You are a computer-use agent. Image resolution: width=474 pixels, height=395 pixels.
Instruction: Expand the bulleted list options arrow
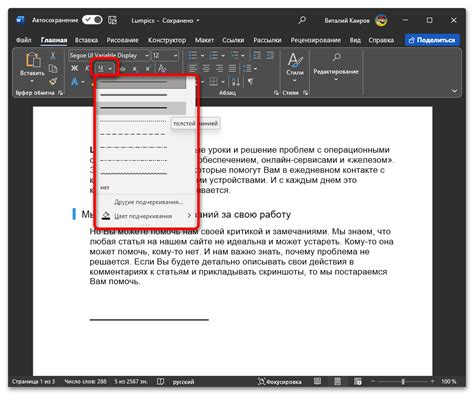202,56
